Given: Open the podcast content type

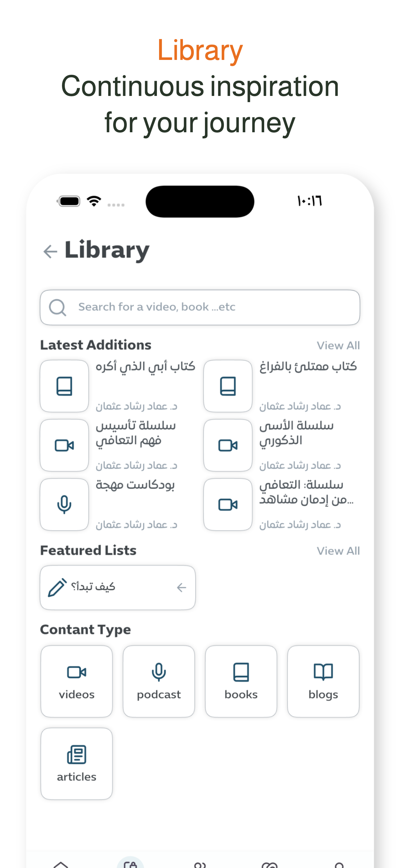Looking at the screenshot, I should coord(158,681).
